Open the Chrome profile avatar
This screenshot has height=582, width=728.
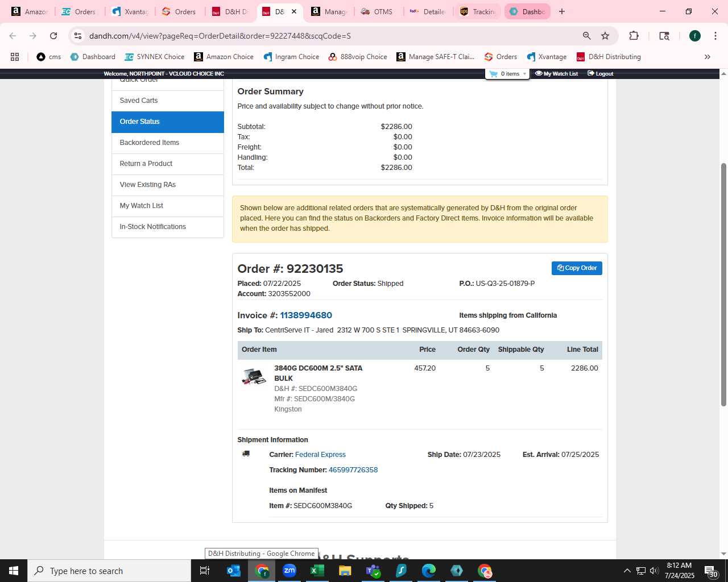click(x=695, y=36)
